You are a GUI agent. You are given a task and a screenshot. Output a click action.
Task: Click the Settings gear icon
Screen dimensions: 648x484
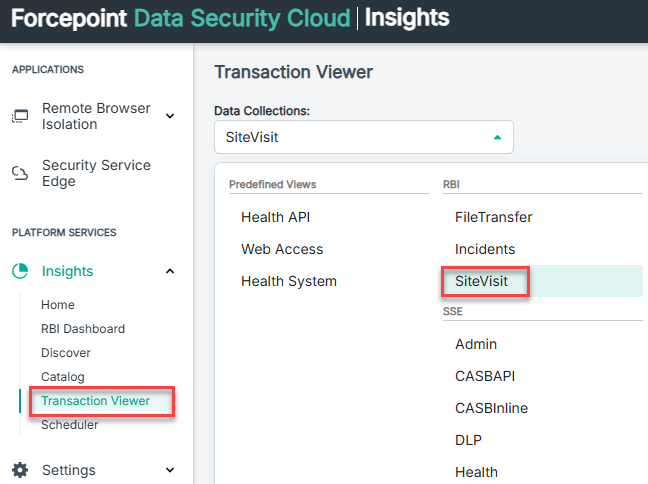coord(20,470)
